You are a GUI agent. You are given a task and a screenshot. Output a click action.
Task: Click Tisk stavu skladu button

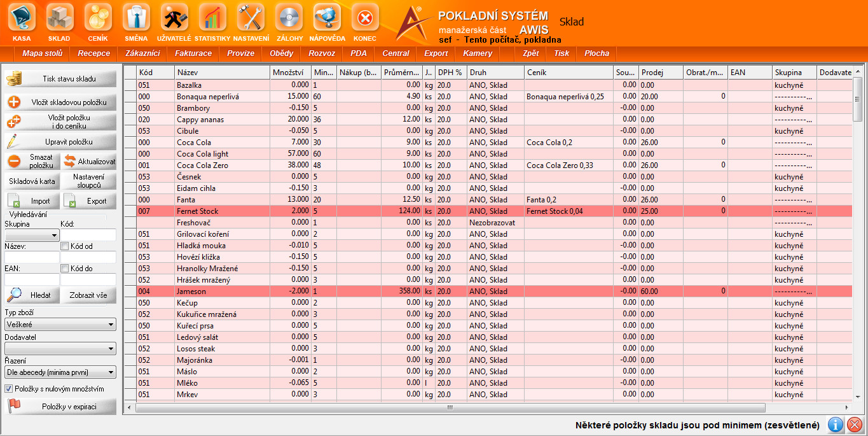[60, 79]
